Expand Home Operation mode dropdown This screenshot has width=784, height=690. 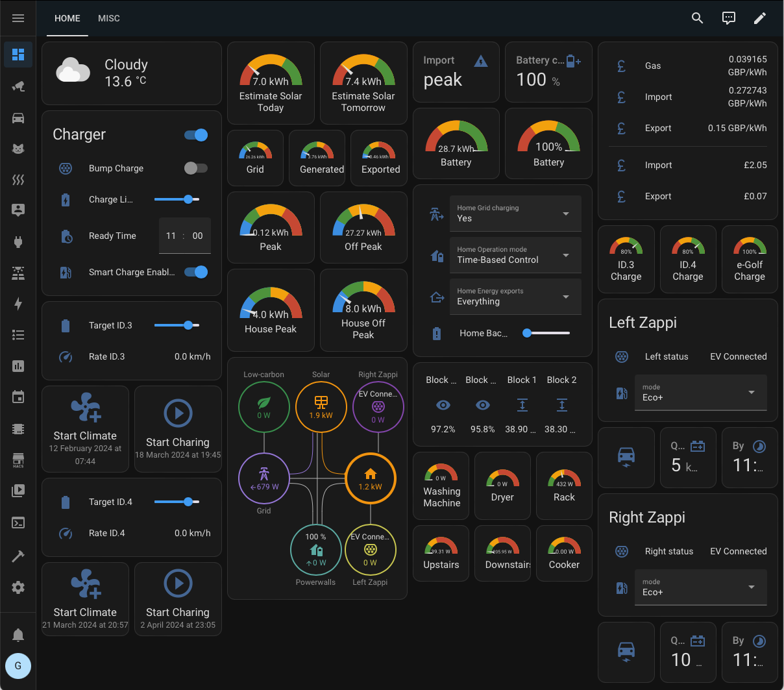515,255
